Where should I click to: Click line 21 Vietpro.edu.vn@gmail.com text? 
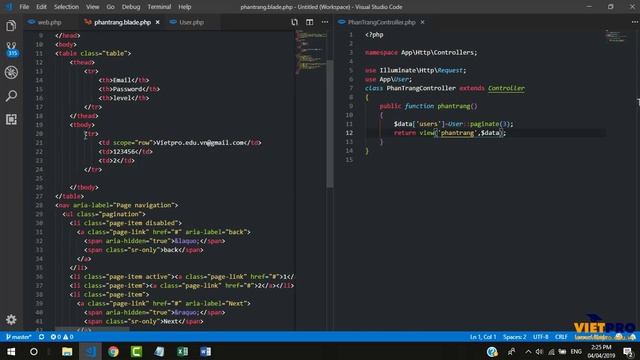[201, 142]
